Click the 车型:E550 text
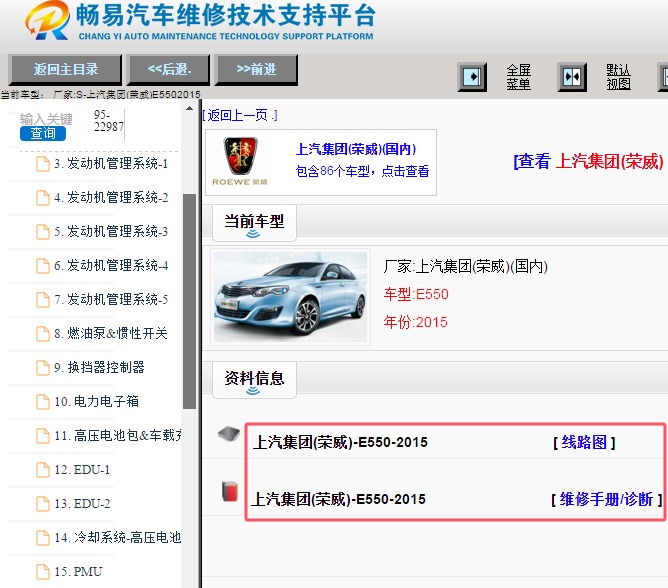Viewport: 668px width, 588px height. 416,294
